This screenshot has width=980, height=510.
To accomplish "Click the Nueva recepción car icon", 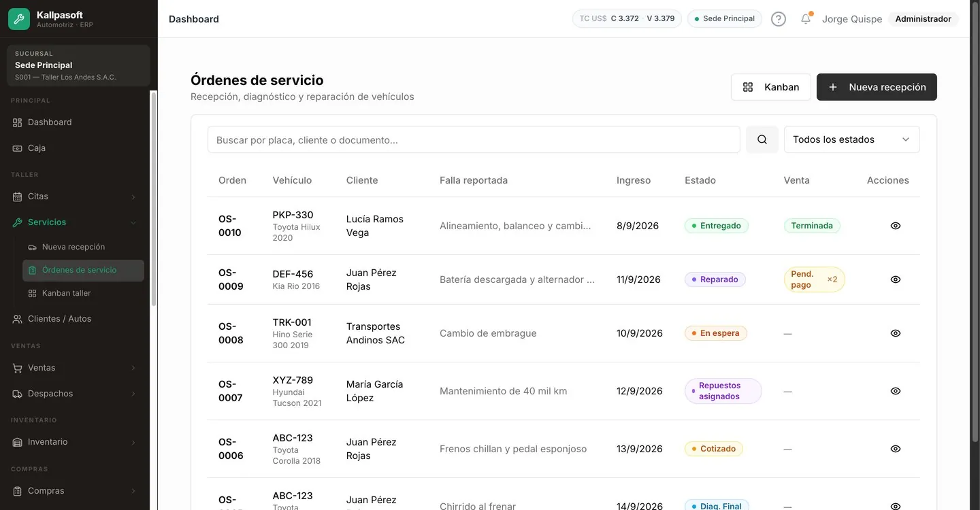I will [x=32, y=247].
